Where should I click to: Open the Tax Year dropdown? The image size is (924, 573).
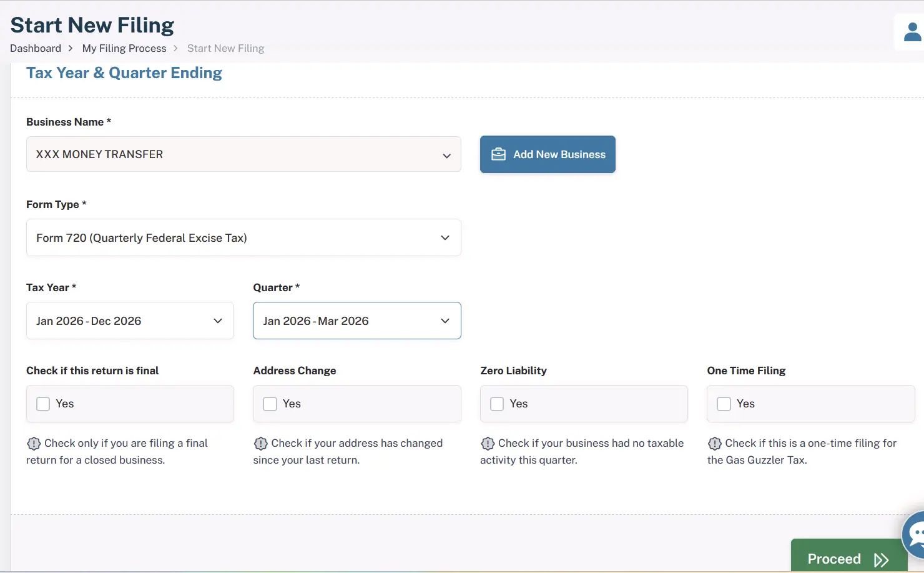(130, 321)
